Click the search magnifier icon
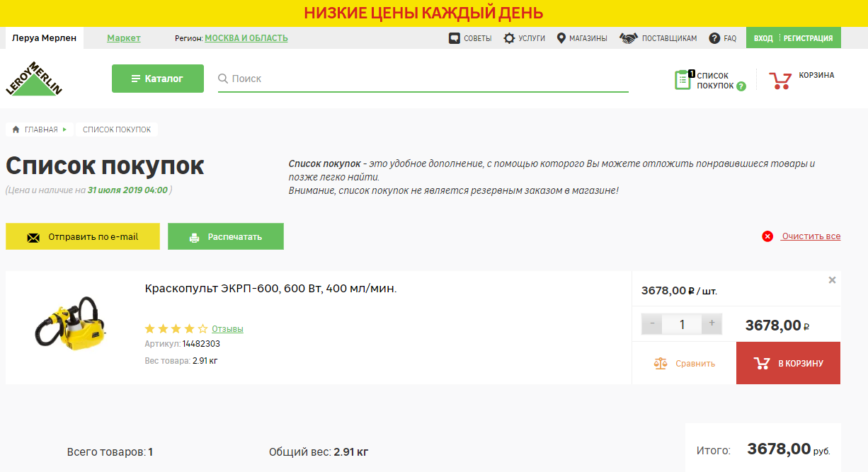Viewport: 868px width, 472px height. pyautogui.click(x=223, y=79)
